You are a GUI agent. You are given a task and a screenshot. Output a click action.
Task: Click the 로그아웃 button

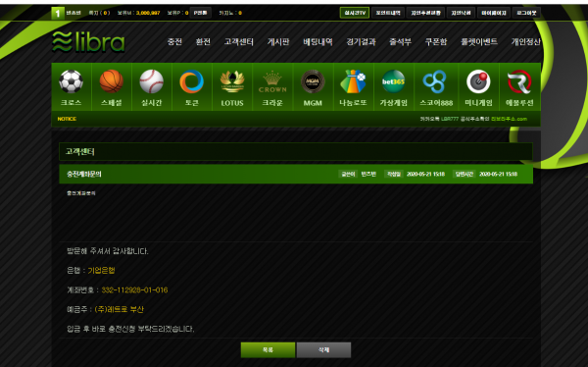tap(526, 13)
